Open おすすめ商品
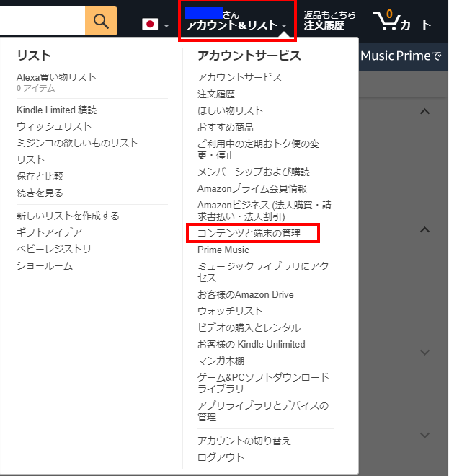Screen dimensions: 449x476 point(226,127)
